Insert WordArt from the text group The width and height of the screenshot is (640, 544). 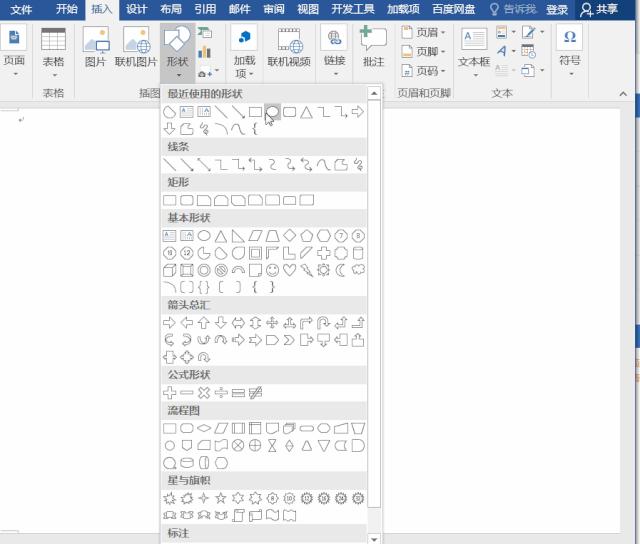click(x=505, y=51)
